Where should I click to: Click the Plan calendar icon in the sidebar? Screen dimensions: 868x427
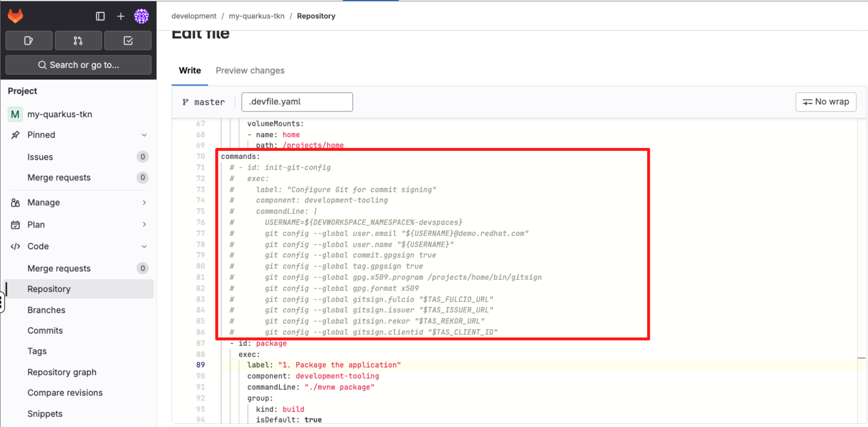(15, 224)
